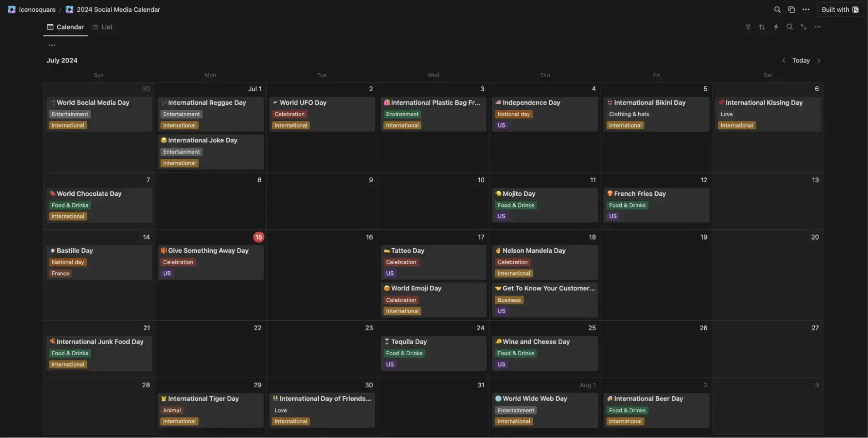
Task: Open Bastille Day event
Action: (99, 262)
